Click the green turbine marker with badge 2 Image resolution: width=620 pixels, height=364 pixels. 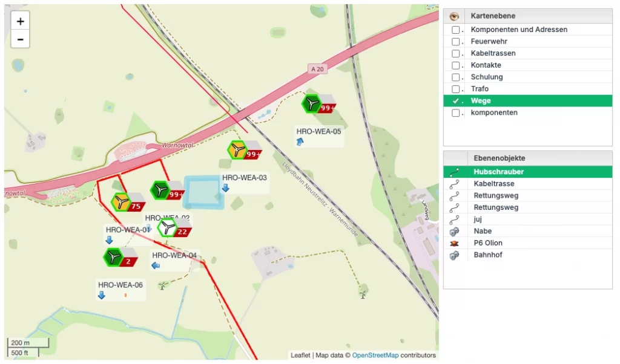[x=113, y=258]
